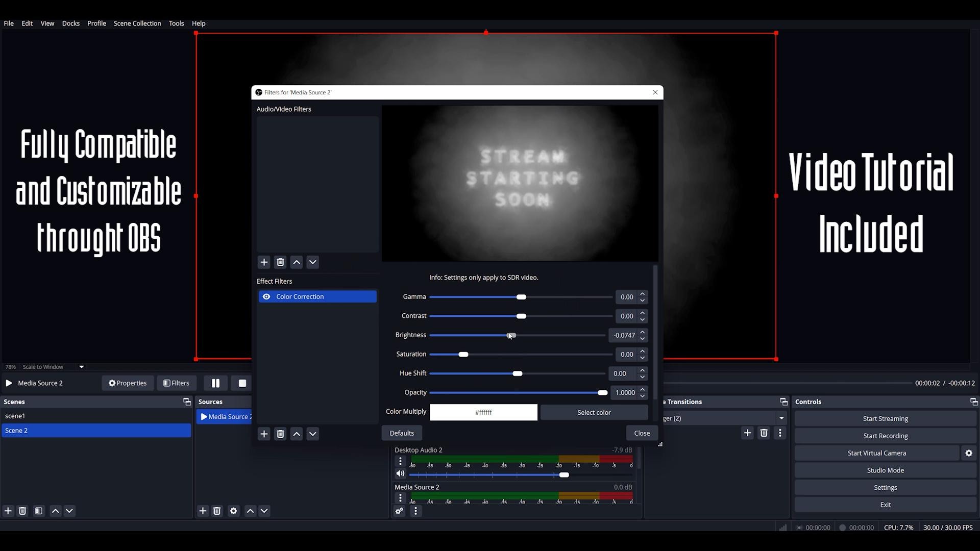
Task: Open the Scene Collection menu
Action: point(137,23)
